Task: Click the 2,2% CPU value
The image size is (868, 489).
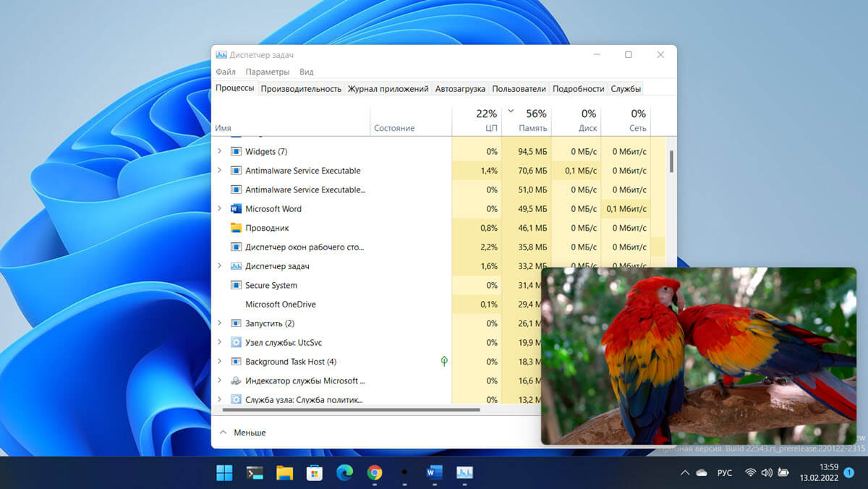Action: [x=489, y=247]
